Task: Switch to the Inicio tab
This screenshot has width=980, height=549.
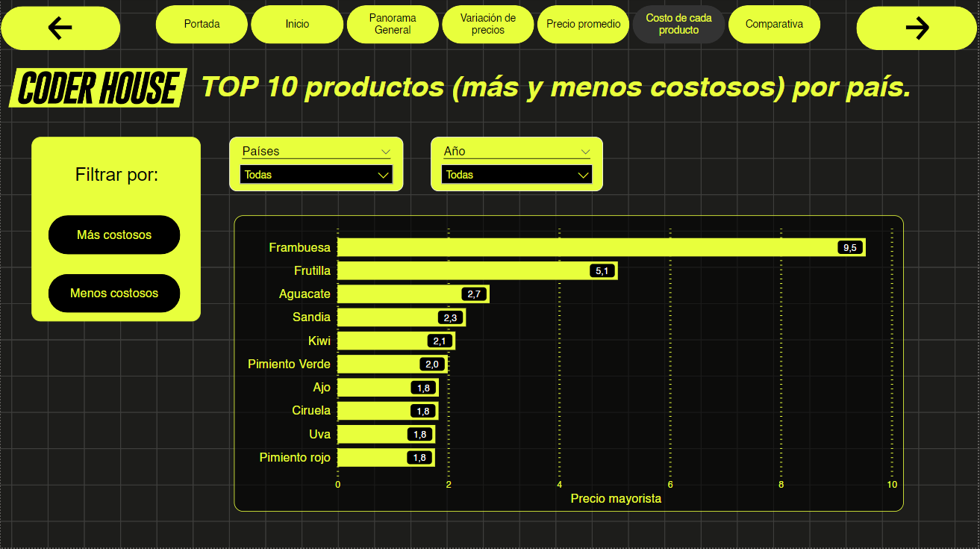Action: tap(297, 24)
